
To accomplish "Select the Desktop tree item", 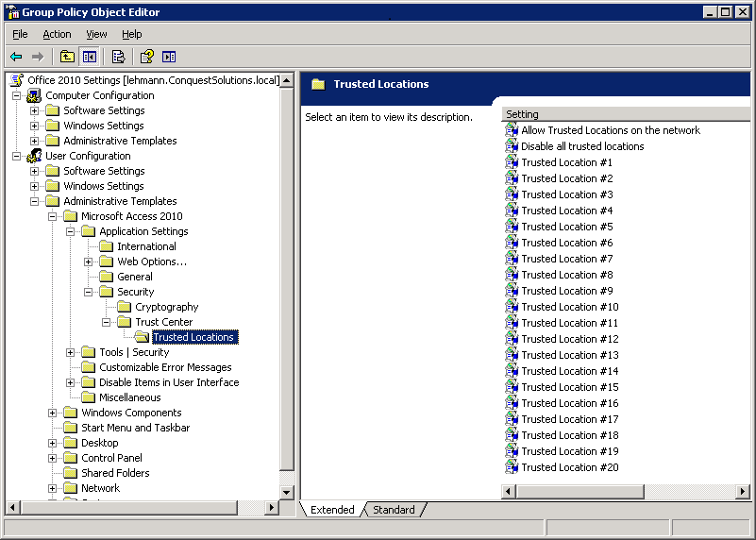I will (100, 443).
